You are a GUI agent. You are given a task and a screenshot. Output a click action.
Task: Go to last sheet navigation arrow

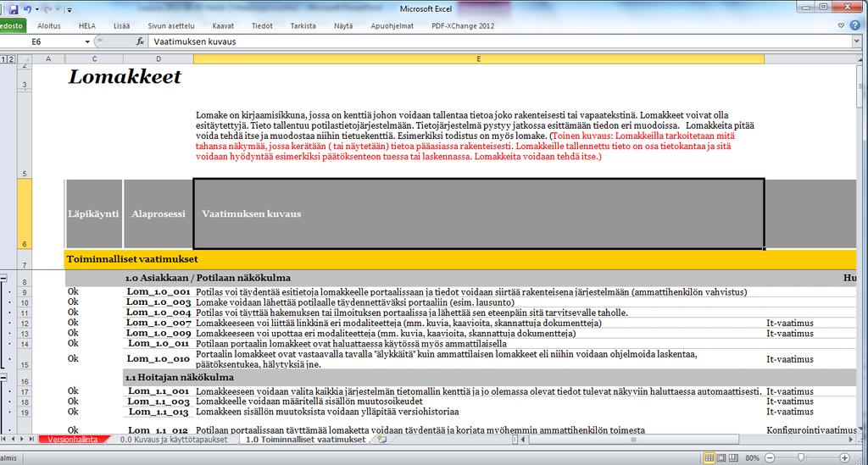tap(31, 439)
